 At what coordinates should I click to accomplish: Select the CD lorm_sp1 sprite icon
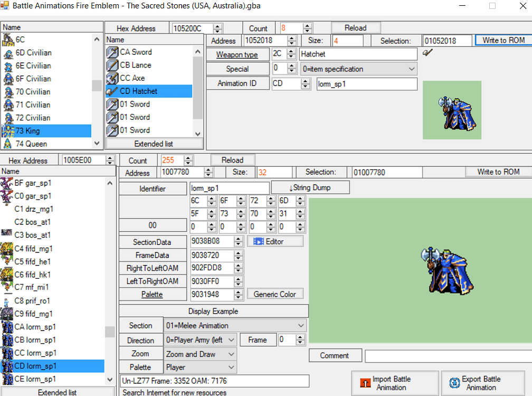click(8, 366)
